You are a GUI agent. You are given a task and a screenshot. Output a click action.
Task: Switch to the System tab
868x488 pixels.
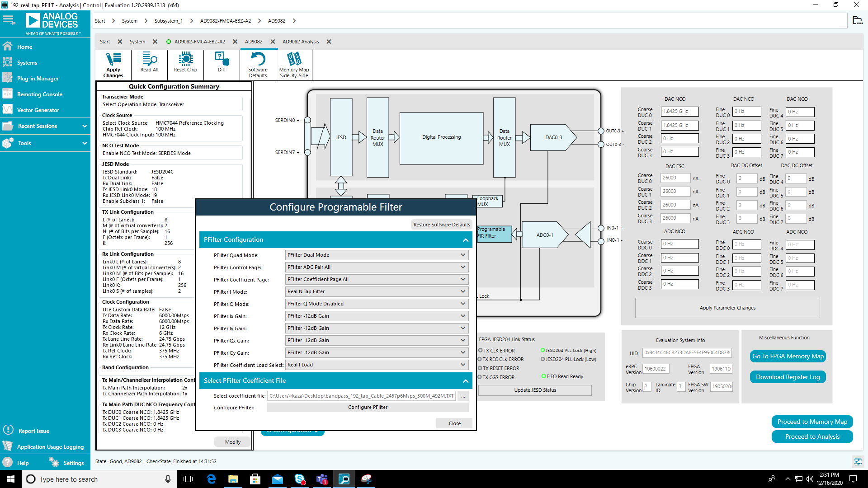tap(137, 42)
